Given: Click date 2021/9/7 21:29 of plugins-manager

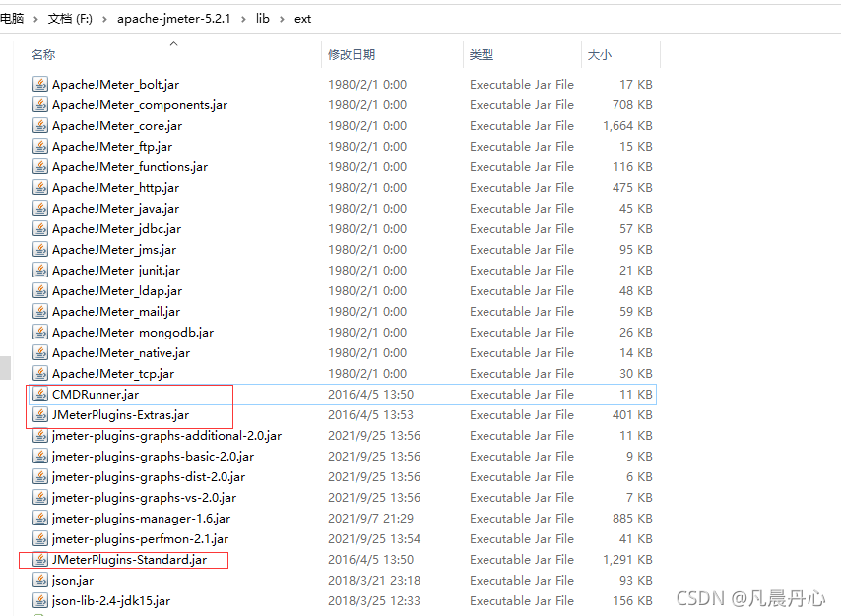Looking at the screenshot, I should tap(370, 518).
